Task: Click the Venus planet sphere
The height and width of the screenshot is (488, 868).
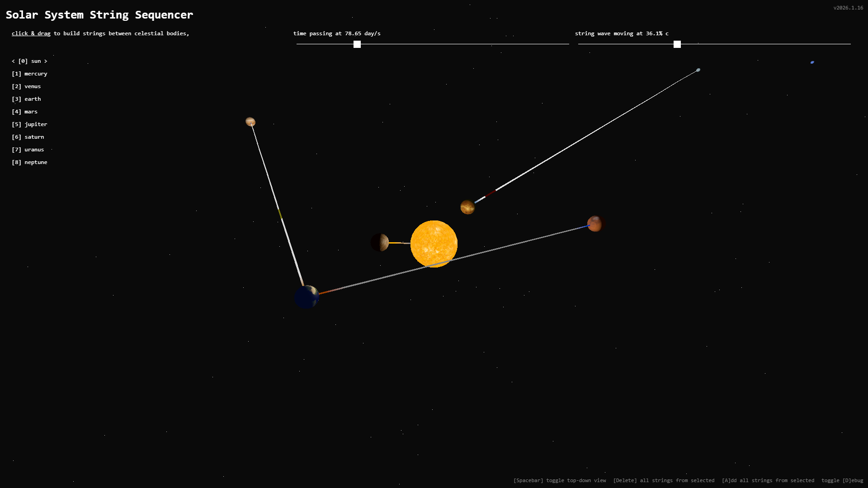Action: pos(467,207)
